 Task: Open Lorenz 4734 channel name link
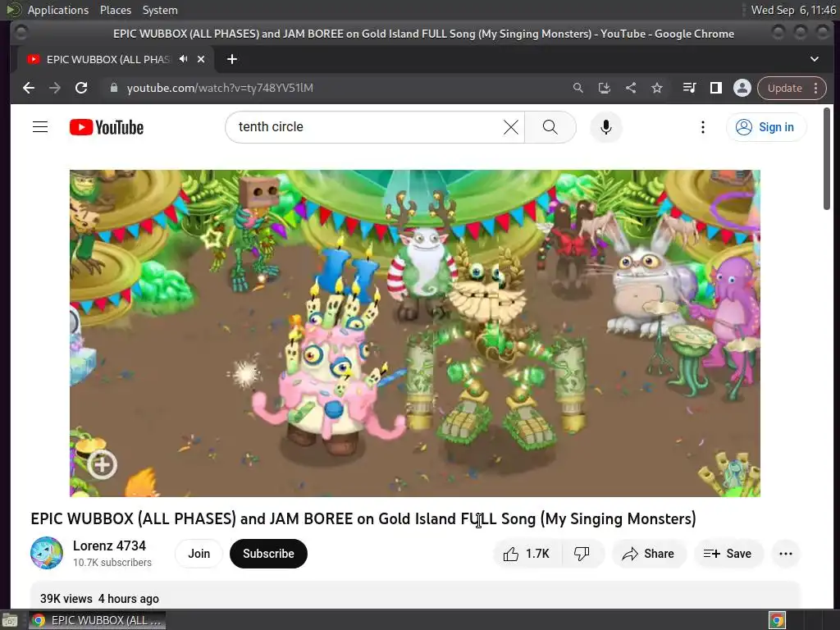[109, 546]
